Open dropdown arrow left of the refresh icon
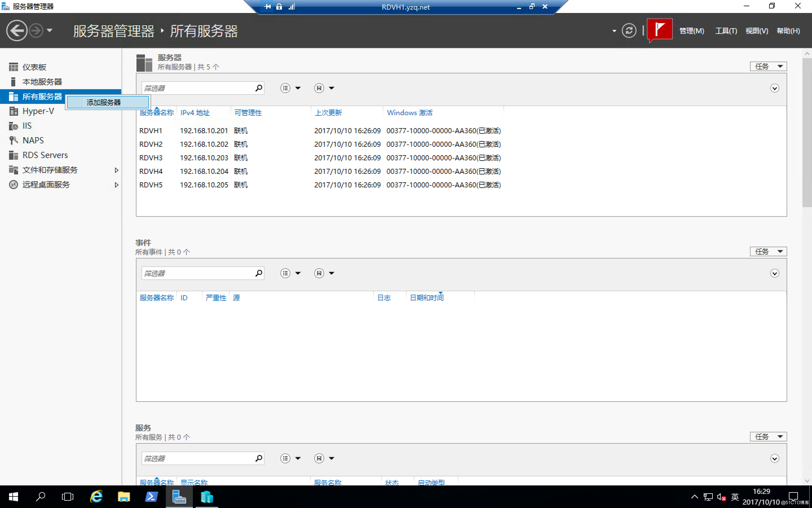Screen dimensions: 812x508 614,31
